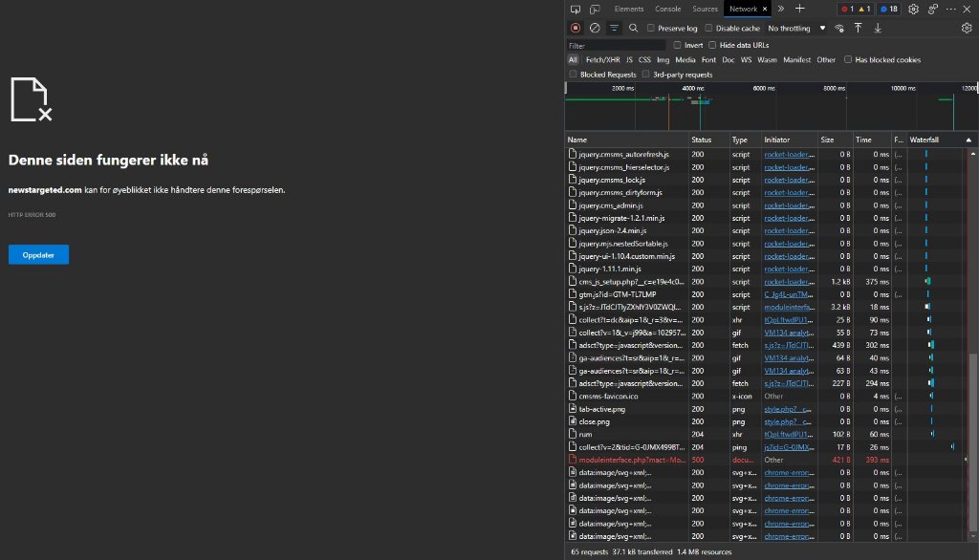Stop recording network log
Screen dimensions: 979x560
click(x=576, y=29)
